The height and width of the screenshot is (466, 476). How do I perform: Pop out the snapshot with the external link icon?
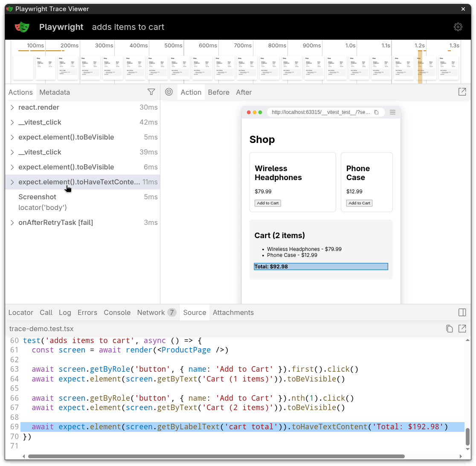(x=462, y=92)
